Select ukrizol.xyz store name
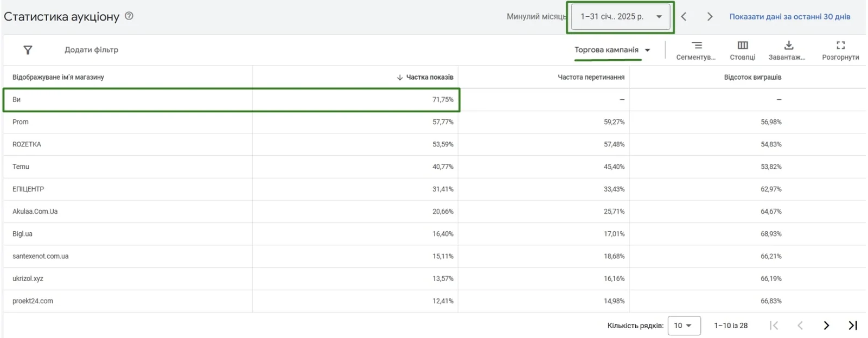 (x=28, y=278)
